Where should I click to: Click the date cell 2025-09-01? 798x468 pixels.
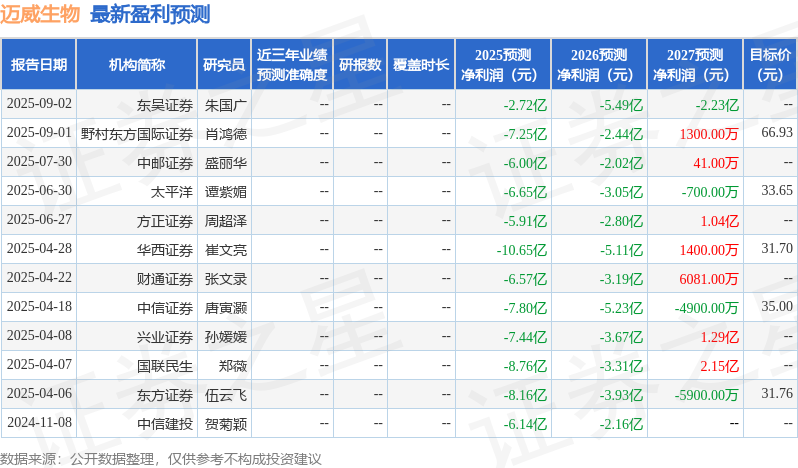(39, 133)
